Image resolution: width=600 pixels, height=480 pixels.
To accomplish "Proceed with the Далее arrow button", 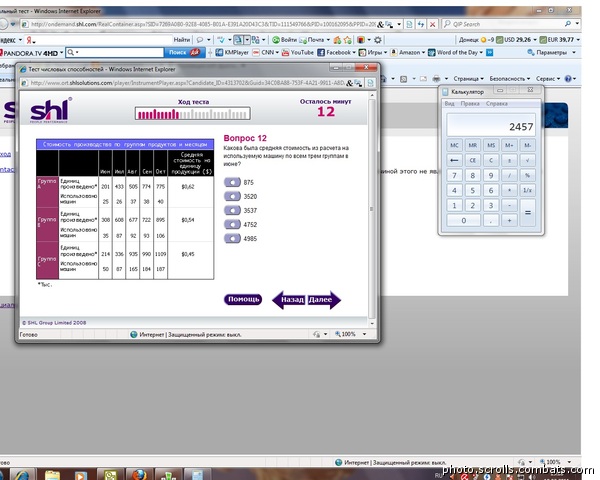I will tap(324, 300).
